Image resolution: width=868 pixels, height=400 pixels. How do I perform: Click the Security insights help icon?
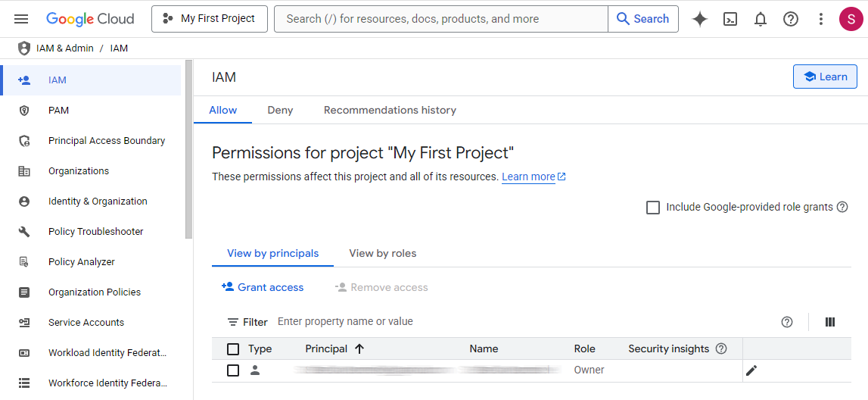coord(720,348)
